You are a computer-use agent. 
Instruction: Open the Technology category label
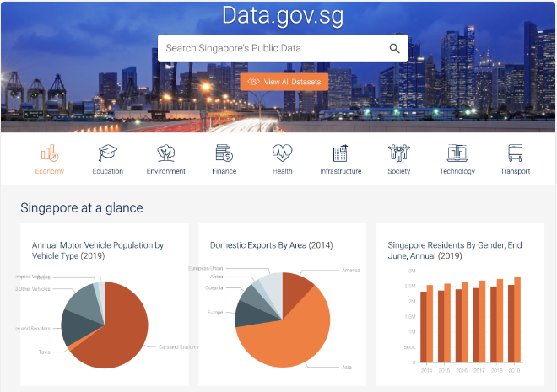457,171
